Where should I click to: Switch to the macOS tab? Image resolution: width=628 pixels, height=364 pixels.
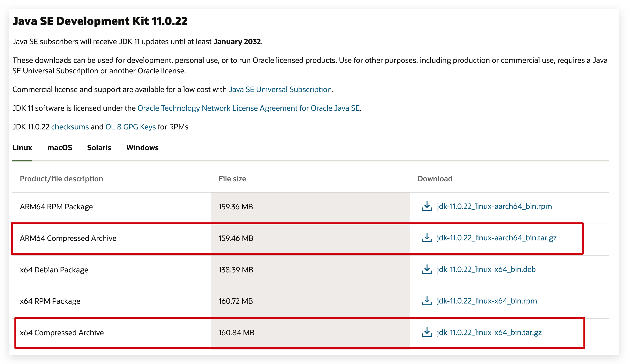(x=60, y=147)
